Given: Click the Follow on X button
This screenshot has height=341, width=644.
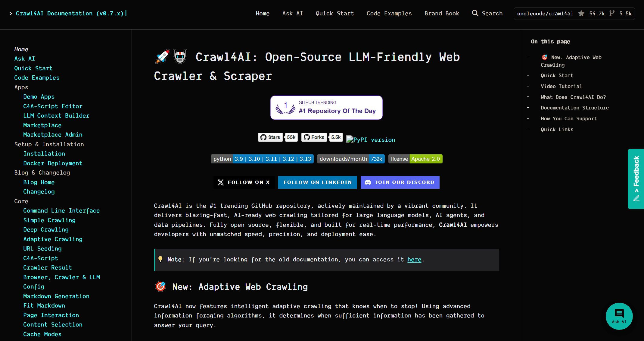Looking at the screenshot, I should 244,182.
